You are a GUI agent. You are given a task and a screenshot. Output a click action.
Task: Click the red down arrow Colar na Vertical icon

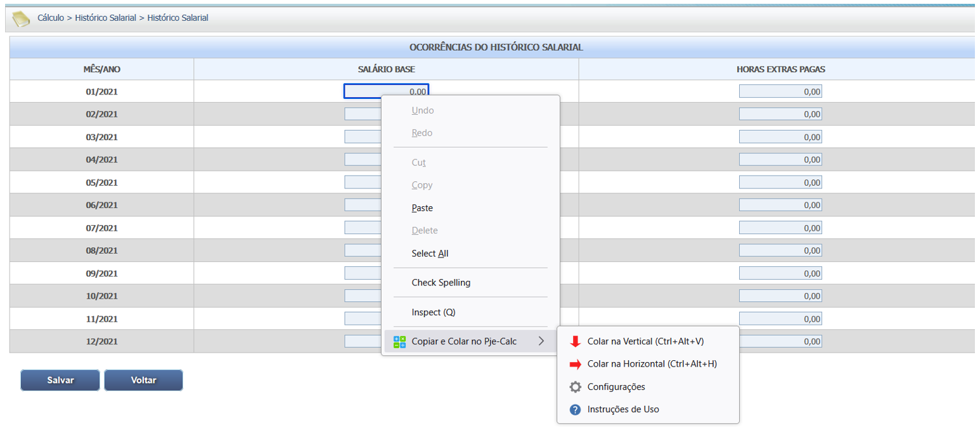click(575, 341)
